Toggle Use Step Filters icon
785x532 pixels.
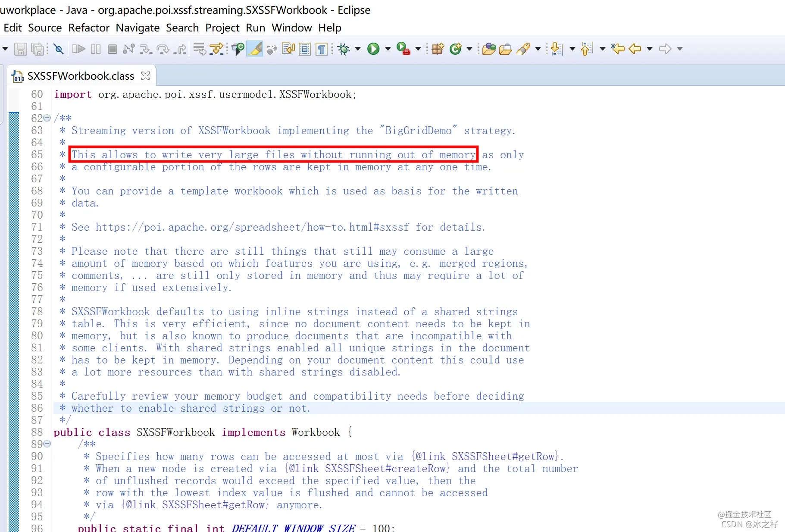click(217, 49)
